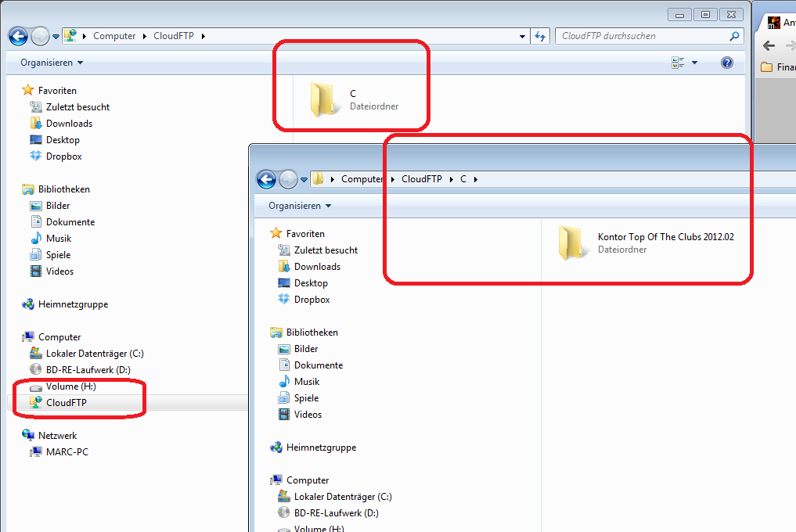Click forward arrow in front C folder window

[x=288, y=179]
